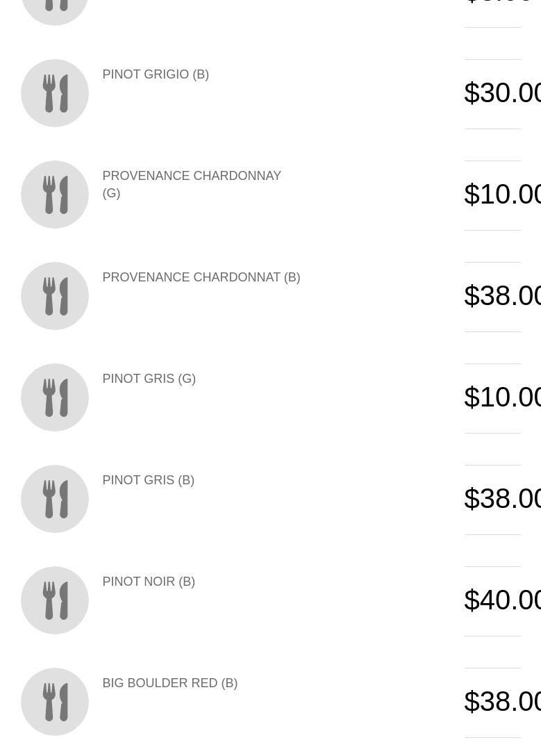Image resolution: width=541 pixels, height=756 pixels.
Task: Click the $10.00 price for Provenance Chardonnay
Action: [502, 195]
